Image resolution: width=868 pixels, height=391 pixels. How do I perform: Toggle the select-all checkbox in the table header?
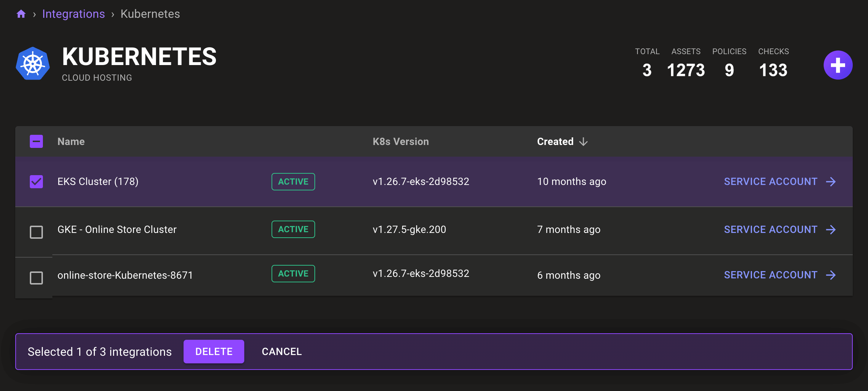(36, 141)
